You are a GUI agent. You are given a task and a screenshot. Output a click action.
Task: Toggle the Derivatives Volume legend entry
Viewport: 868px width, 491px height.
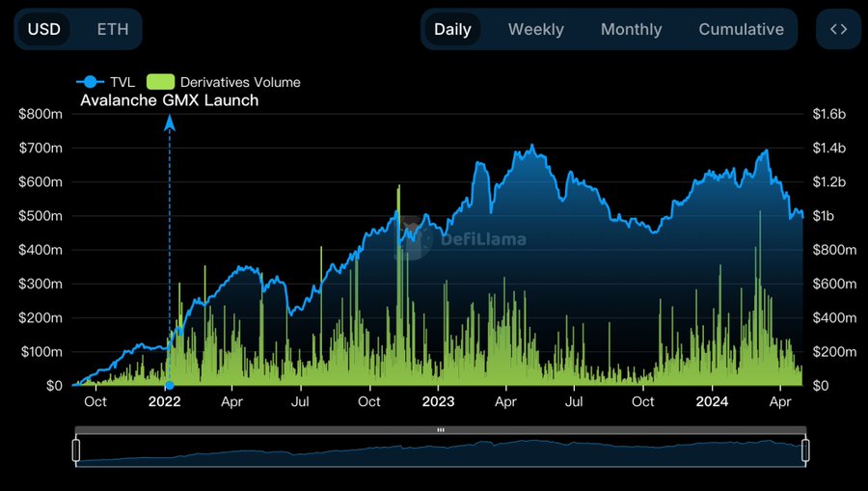coord(224,82)
